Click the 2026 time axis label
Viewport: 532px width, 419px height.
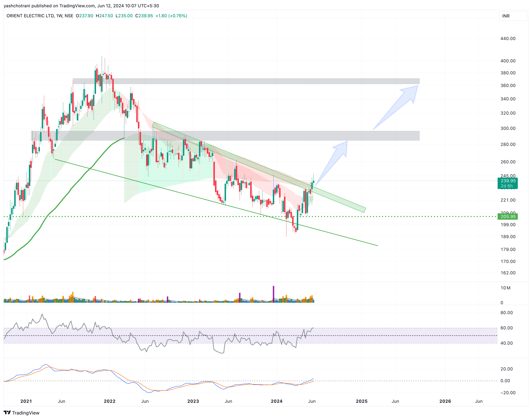point(445,401)
